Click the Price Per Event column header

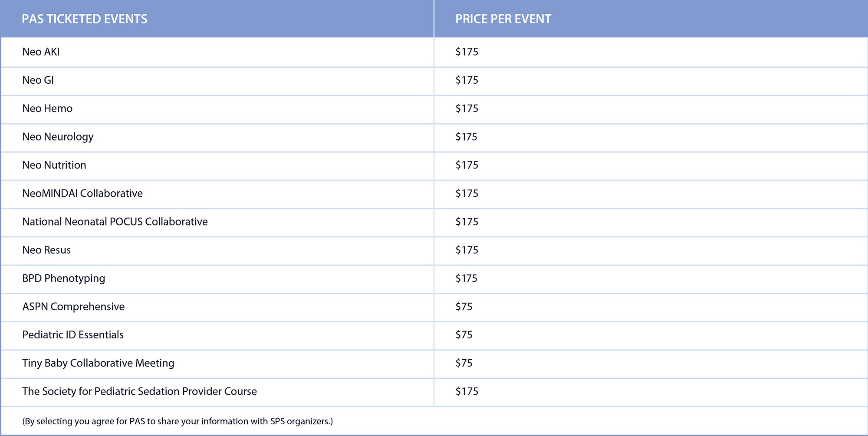click(x=503, y=19)
